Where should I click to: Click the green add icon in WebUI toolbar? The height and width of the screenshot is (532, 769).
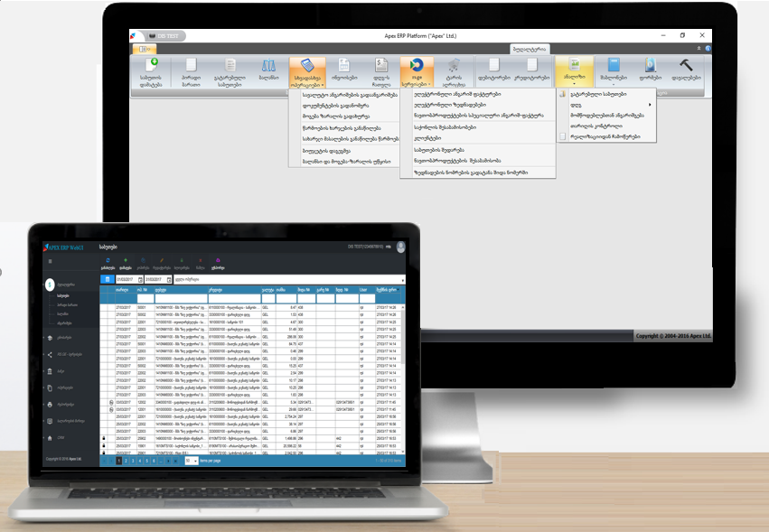(126, 260)
